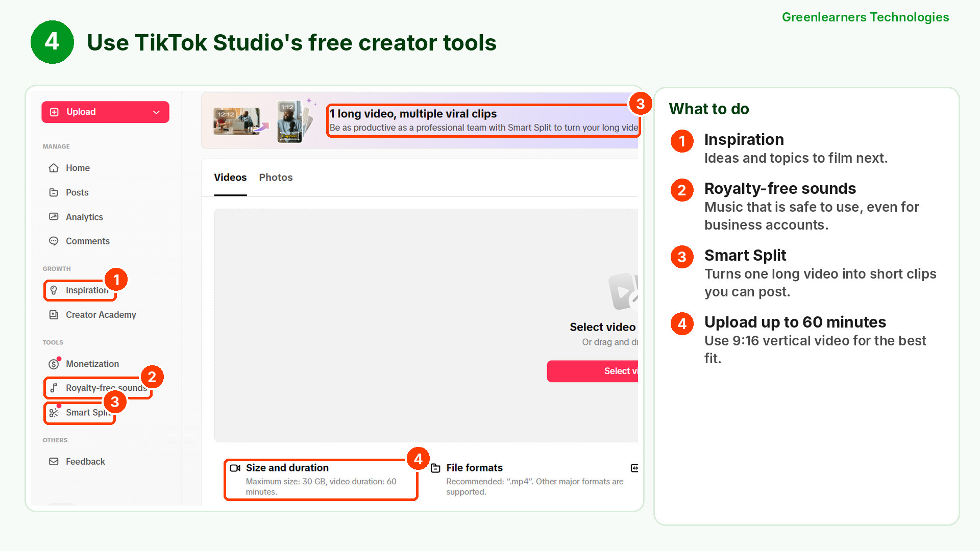Open Monetization label in Tools section
The image size is (980, 551).
point(92,364)
